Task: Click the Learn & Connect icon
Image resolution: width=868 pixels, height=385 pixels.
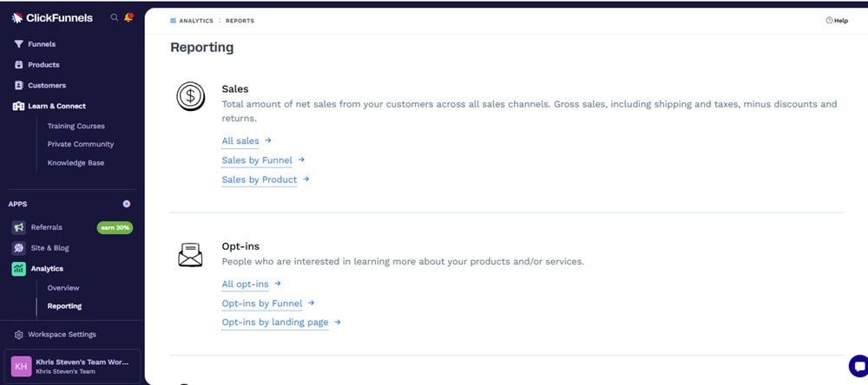Action: coord(19,106)
